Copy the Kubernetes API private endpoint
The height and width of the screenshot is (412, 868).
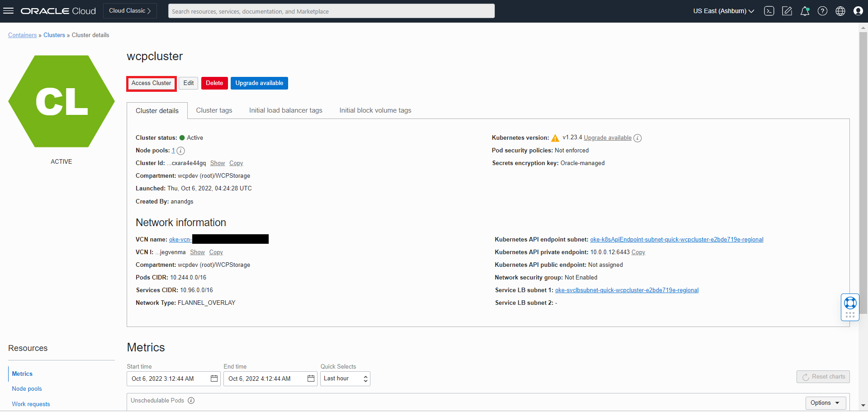point(638,252)
